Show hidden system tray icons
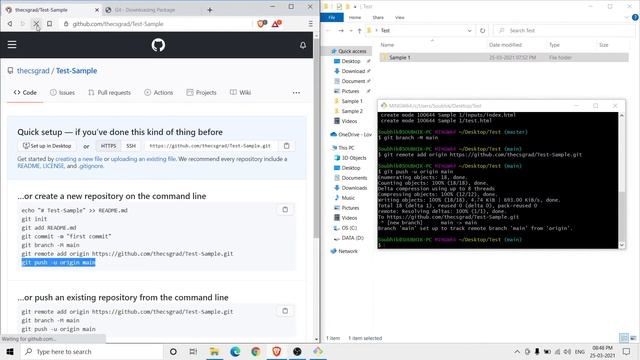Image resolution: width=640 pixels, height=360 pixels. coord(517,351)
